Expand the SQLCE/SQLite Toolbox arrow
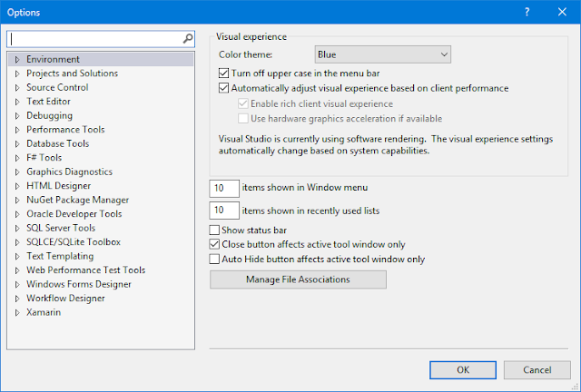Image resolution: width=581 pixels, height=392 pixels. point(17,242)
